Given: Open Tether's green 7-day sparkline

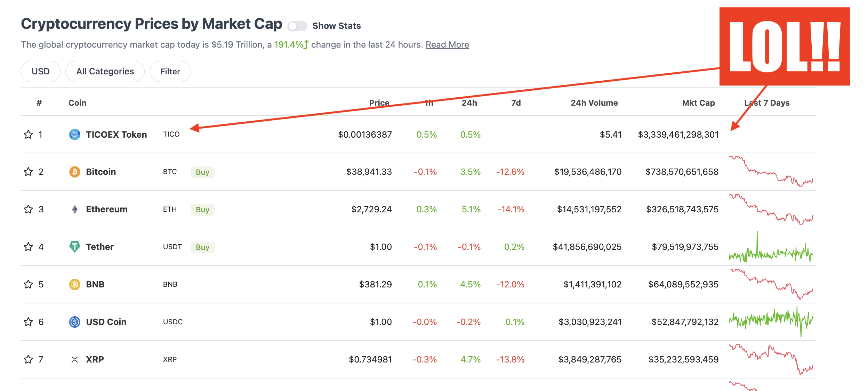Looking at the screenshot, I should coord(771,247).
